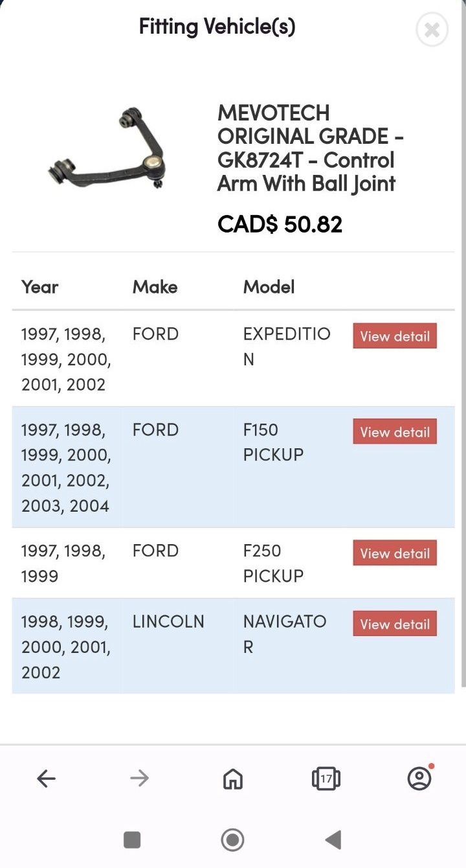Select the Make column header
The image size is (466, 868).
155,287
